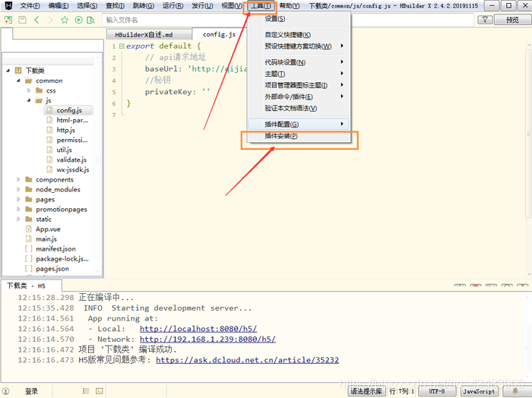Select pages.json in the file tree

click(52, 269)
